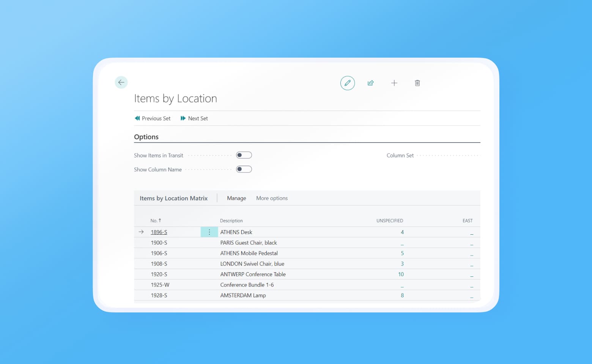Click the Description column header
This screenshot has width=592, height=364.
pyautogui.click(x=231, y=221)
